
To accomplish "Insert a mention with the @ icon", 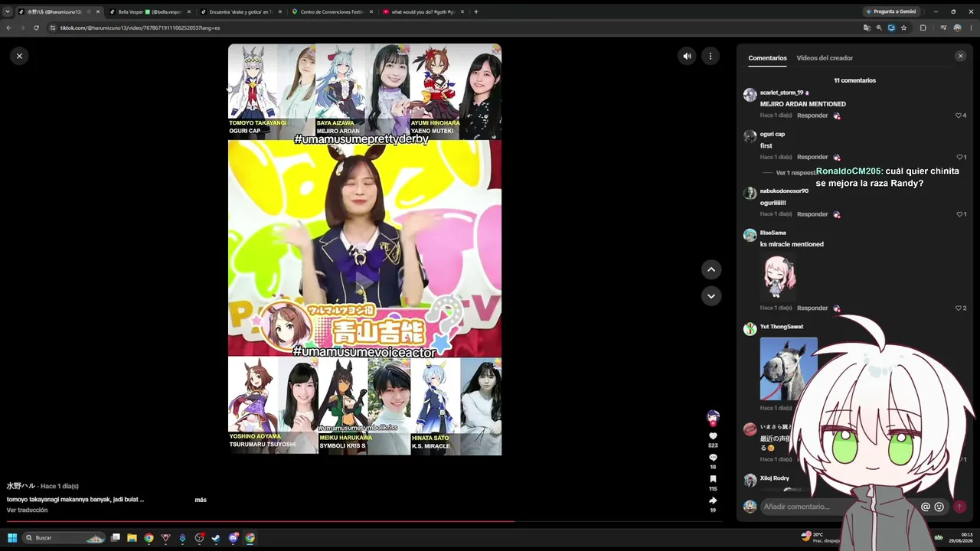I will point(925,507).
